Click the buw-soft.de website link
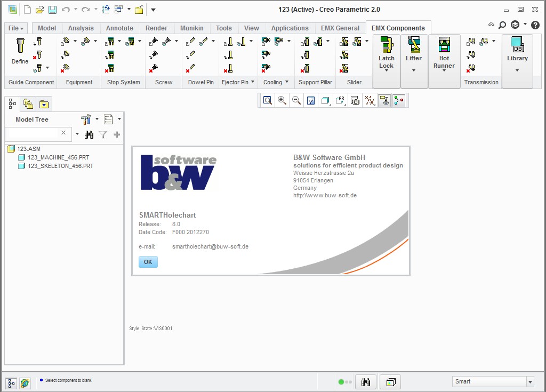The image size is (546, 392). [325, 196]
